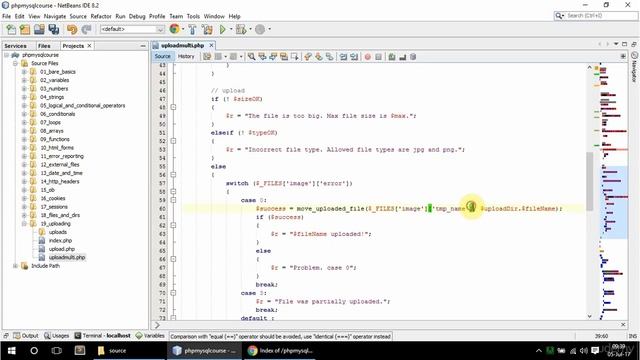Select uploadmulti.php in project tree
The width and height of the screenshot is (640, 360).
coord(67,258)
